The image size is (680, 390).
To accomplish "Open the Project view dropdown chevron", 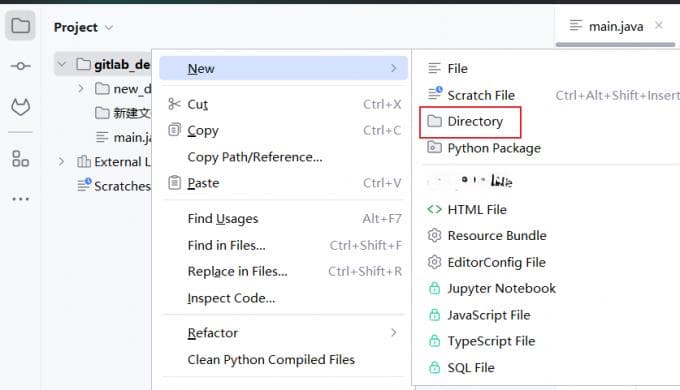I will (x=109, y=28).
